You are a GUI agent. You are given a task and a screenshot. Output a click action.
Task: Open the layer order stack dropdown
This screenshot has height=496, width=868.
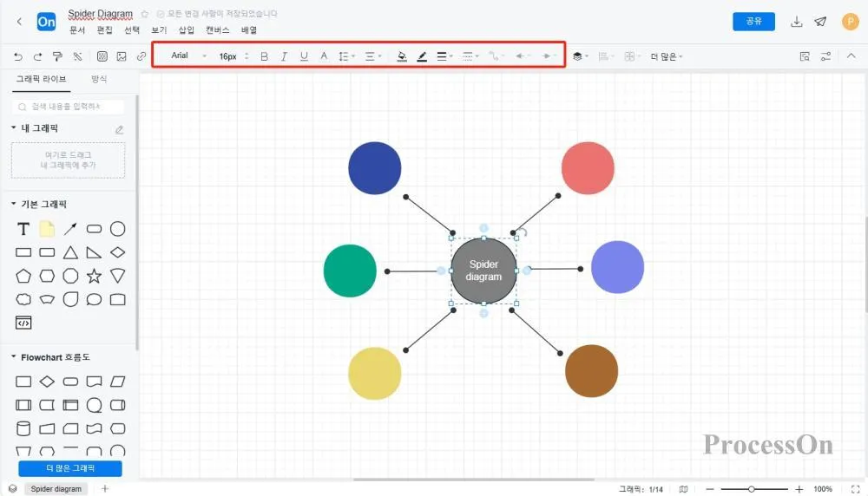[580, 56]
